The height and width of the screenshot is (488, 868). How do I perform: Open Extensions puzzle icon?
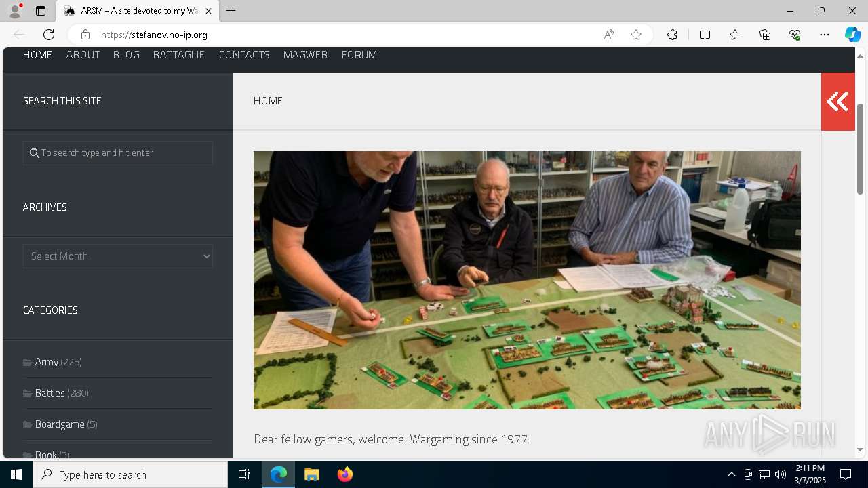672,35
